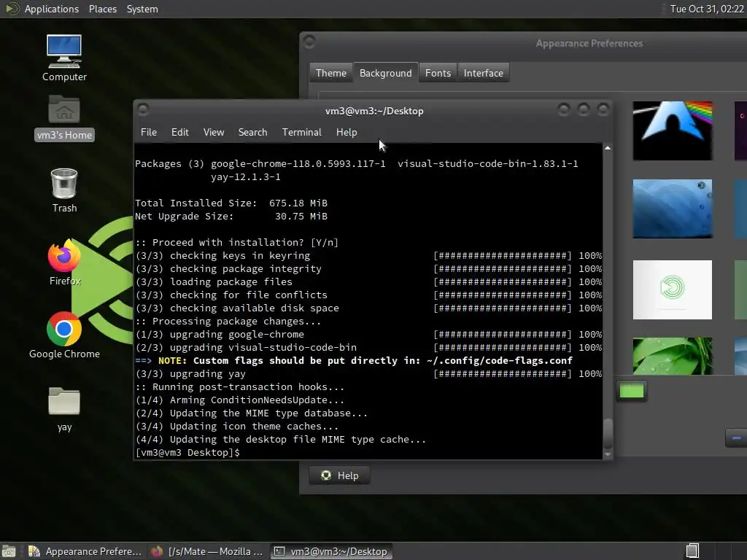Switch to Background tab in Appearance Preferences
747x560 pixels.
click(x=385, y=73)
